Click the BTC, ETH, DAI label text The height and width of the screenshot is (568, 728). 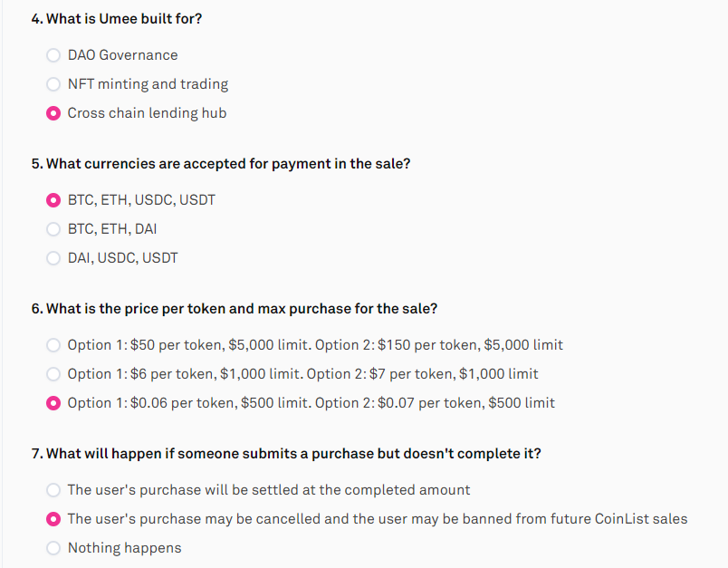(111, 229)
